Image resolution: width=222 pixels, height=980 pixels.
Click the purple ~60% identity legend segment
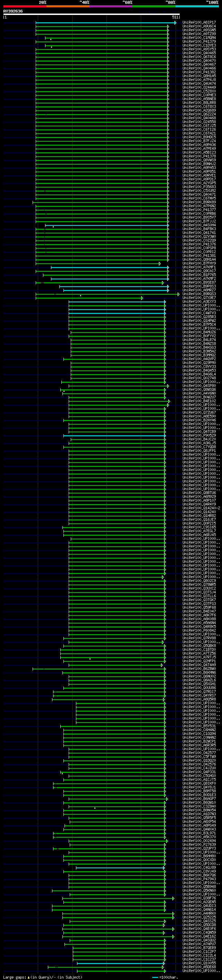click(111, 6)
